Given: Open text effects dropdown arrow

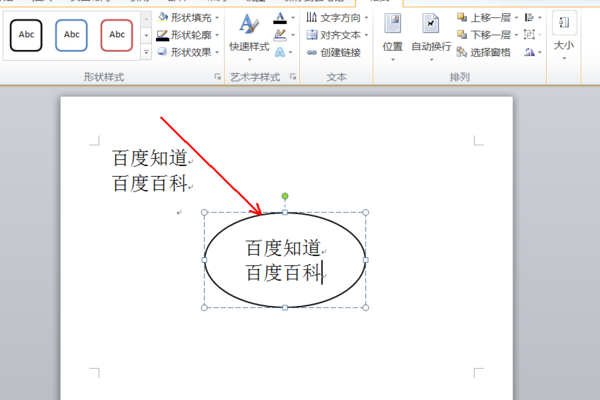Looking at the screenshot, I should pos(291,52).
